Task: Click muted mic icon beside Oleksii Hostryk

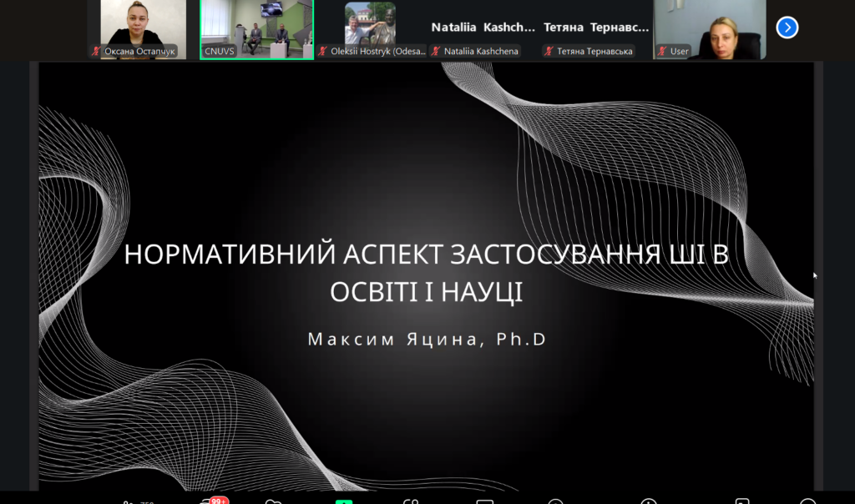Action: point(323,52)
